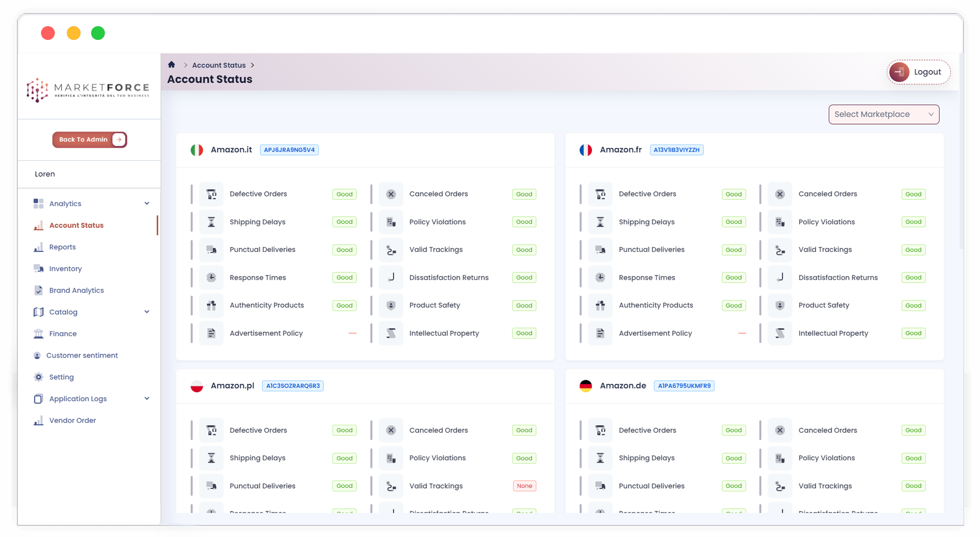The image size is (980, 537).
Task: Click the red macOS close button
Action: pyautogui.click(x=48, y=33)
